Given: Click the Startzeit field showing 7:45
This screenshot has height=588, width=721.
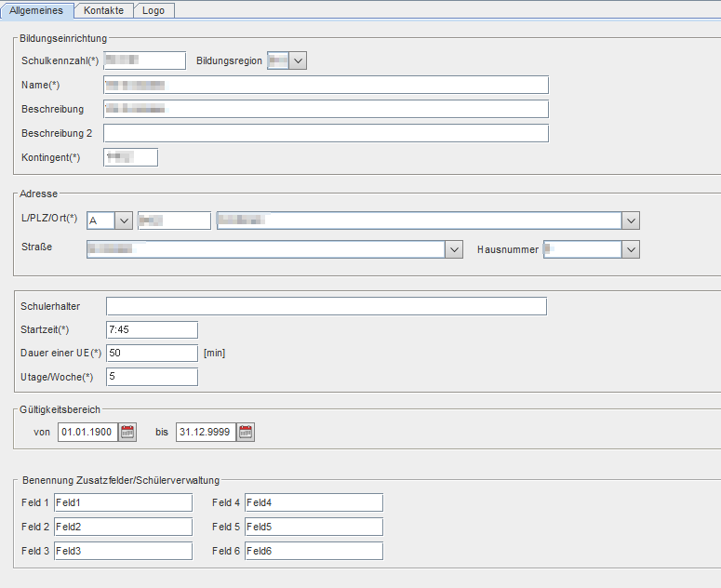Looking at the screenshot, I should click(153, 329).
